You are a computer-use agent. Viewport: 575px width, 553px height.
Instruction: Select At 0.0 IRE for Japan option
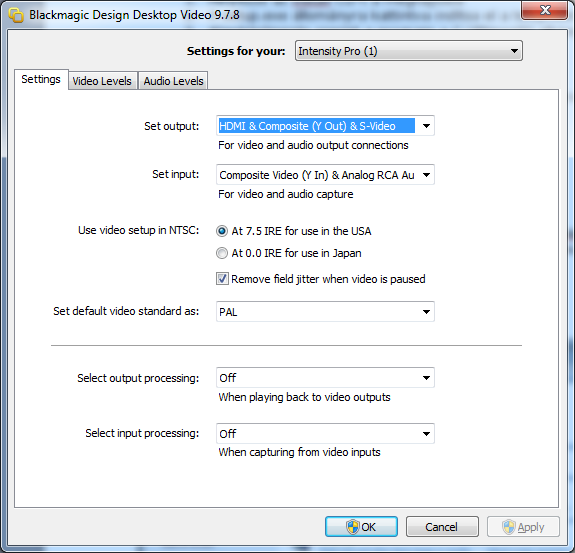[221, 253]
